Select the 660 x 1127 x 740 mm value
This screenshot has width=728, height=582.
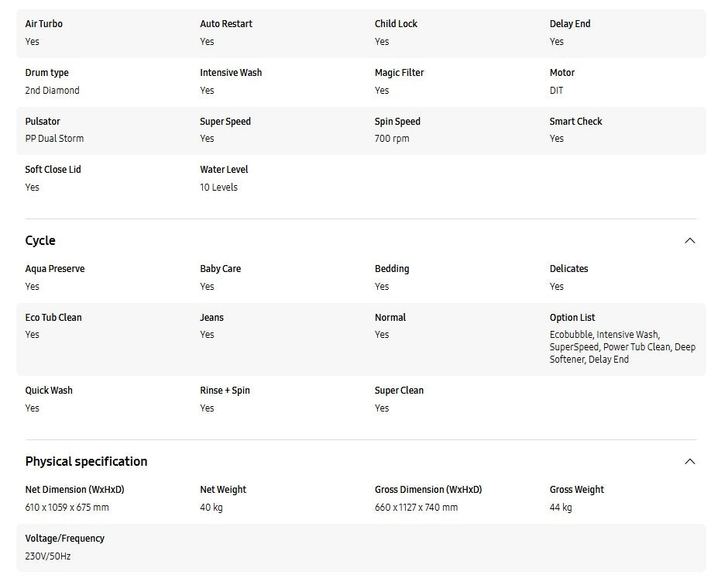tap(416, 508)
